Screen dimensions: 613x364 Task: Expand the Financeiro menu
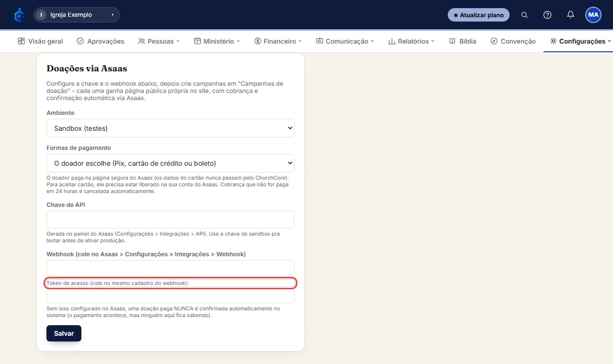point(278,41)
